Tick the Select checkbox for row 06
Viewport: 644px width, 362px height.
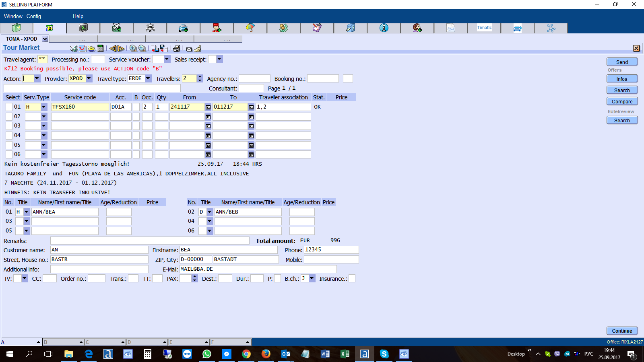coord(9,154)
